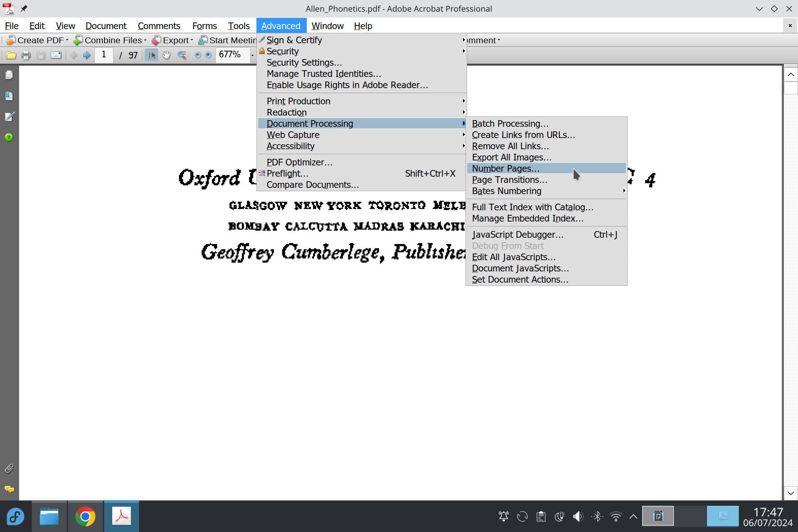Click PDF Optimizer menu entry
This screenshot has width=798, height=532.
pos(299,163)
